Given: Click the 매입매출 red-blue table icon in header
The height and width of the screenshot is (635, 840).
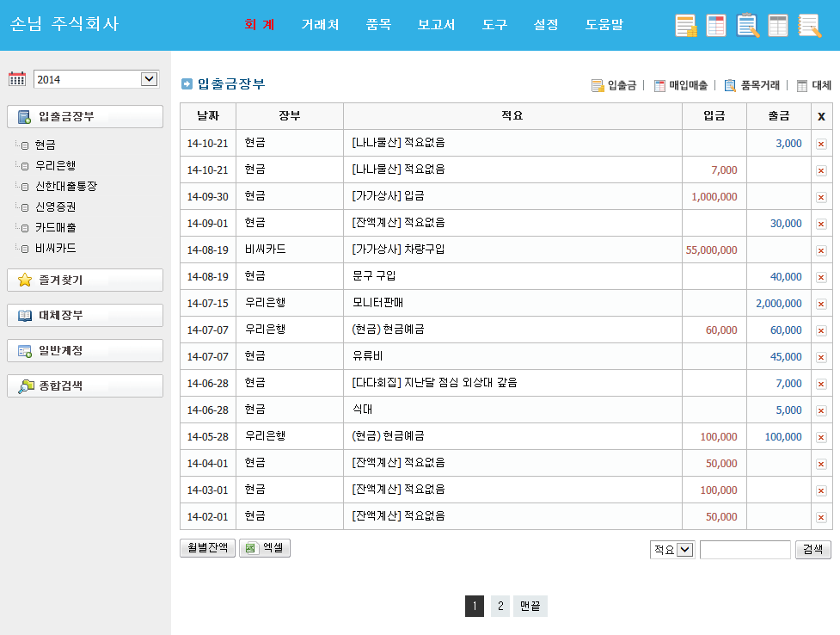Looking at the screenshot, I should 716,26.
